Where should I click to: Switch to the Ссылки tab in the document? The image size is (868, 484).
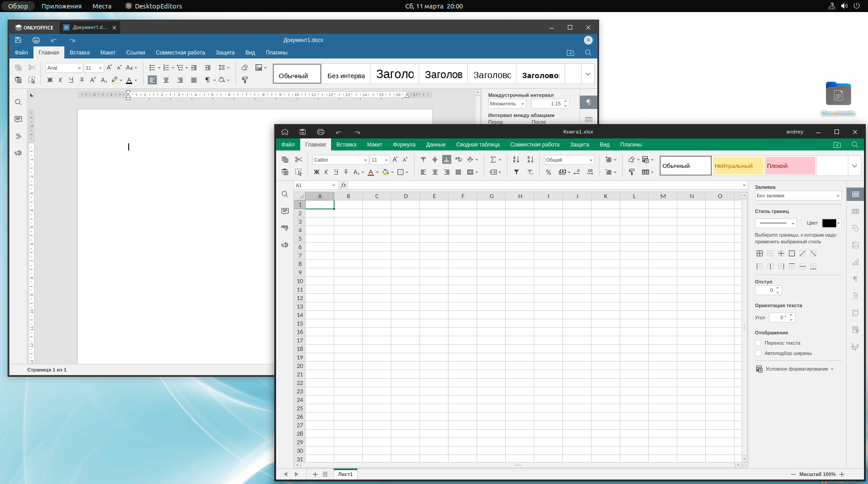[135, 53]
